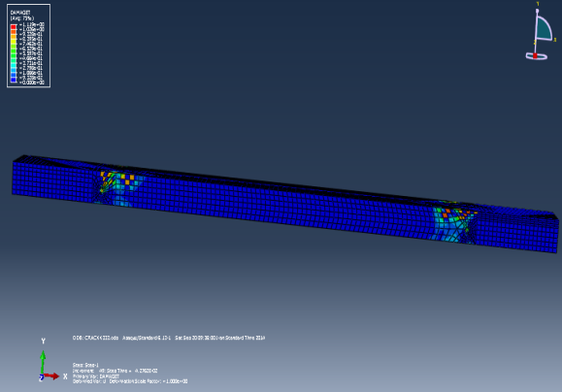Select the legend averaging line 'Avg: 75%'
Screen dimensions: 562x392
pyautogui.click(x=22, y=17)
